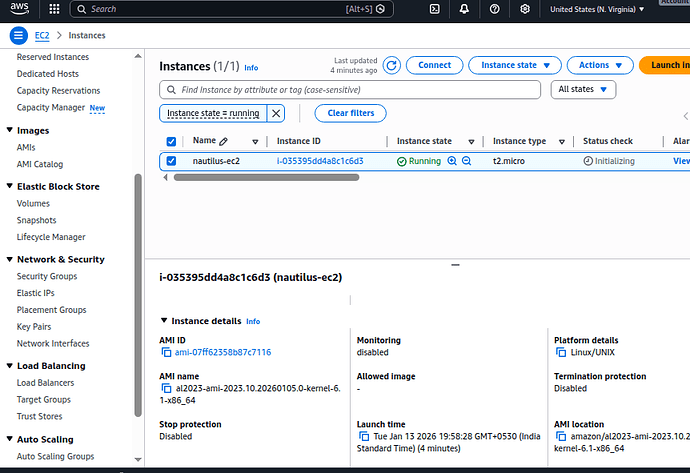690x473 pixels.
Task: Zoom-in filter icon next to Running
Action: (452, 161)
